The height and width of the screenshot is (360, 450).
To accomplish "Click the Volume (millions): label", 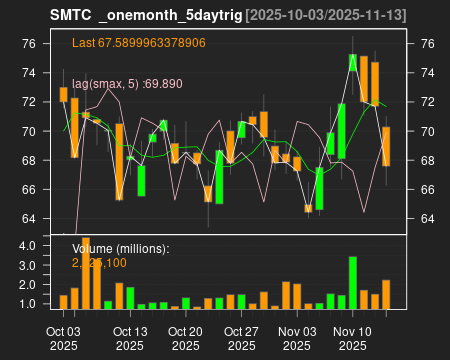I will point(121,249).
